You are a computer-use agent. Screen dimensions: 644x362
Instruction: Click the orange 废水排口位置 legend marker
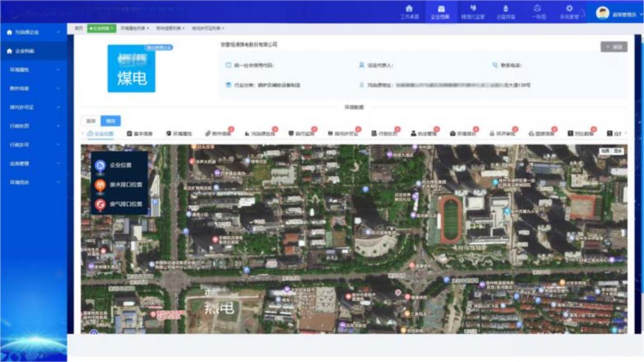[100, 185]
